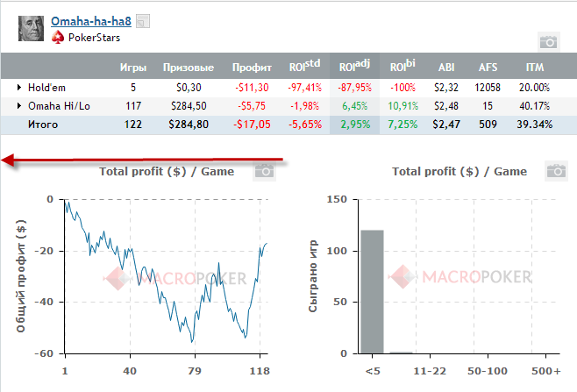Click the Итого total row
The height and width of the screenshot is (392, 577).
coord(53,125)
